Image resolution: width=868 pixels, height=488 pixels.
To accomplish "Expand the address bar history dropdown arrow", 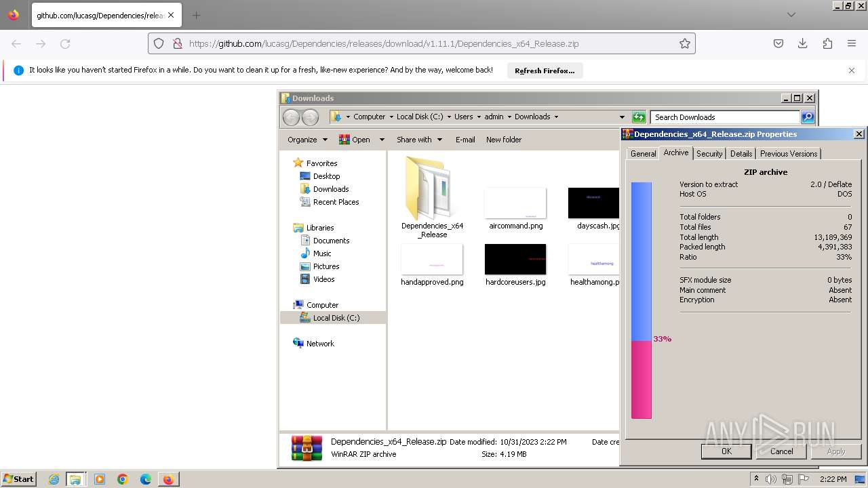I will click(622, 117).
